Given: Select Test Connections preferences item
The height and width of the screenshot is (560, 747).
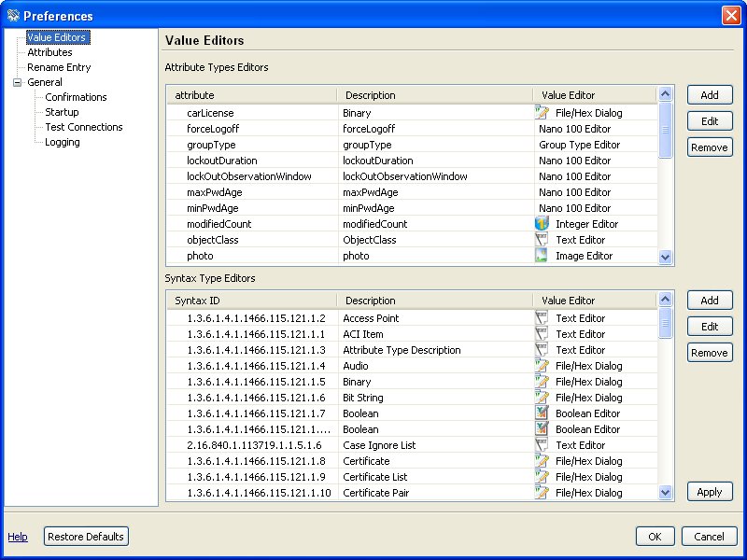Looking at the screenshot, I should 84,127.
